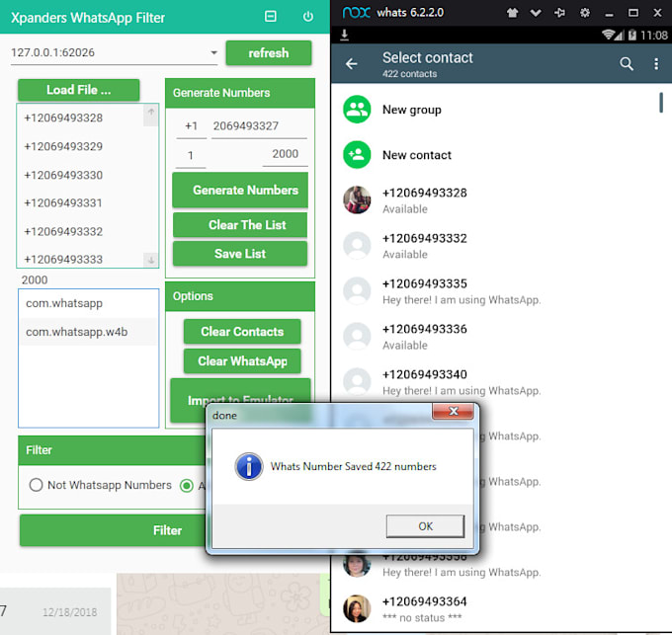The image size is (672, 635).
Task: Click the Generate Numbers green button
Action: (x=240, y=191)
